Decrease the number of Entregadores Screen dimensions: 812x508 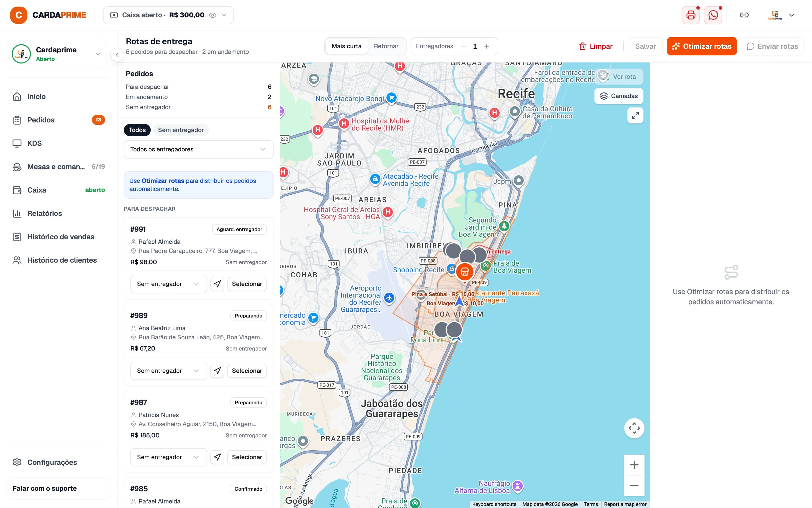pos(463,46)
